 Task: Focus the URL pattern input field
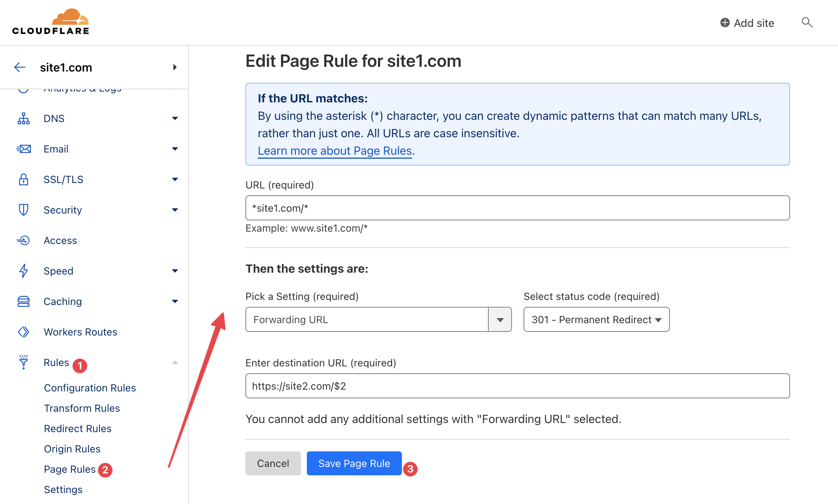(518, 208)
